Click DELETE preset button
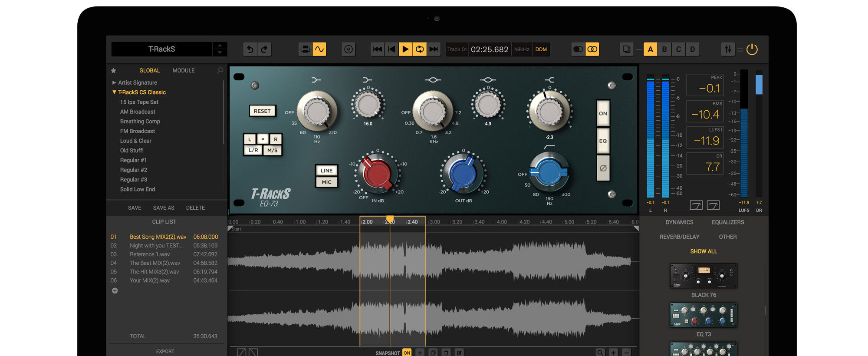The width and height of the screenshot is (868, 356). click(195, 208)
